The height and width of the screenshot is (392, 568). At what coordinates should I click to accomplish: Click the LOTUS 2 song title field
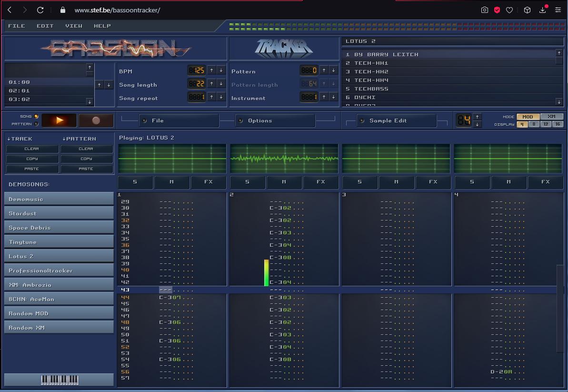pyautogui.click(x=452, y=41)
